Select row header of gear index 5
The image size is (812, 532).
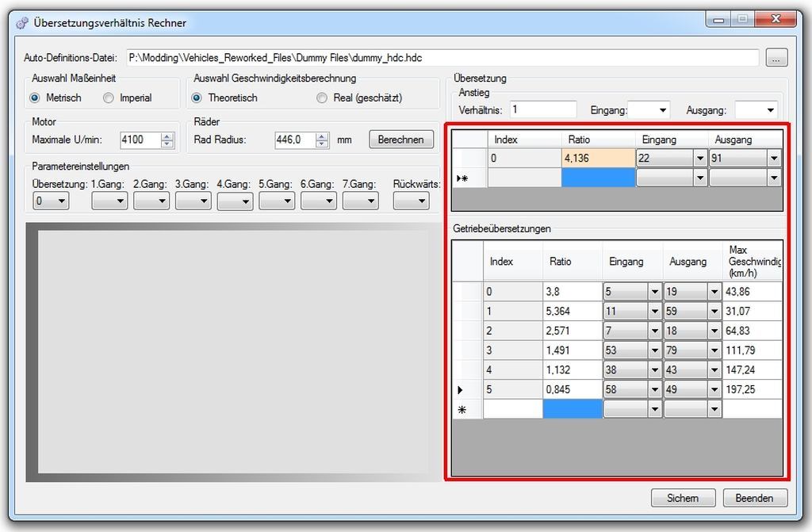point(468,389)
